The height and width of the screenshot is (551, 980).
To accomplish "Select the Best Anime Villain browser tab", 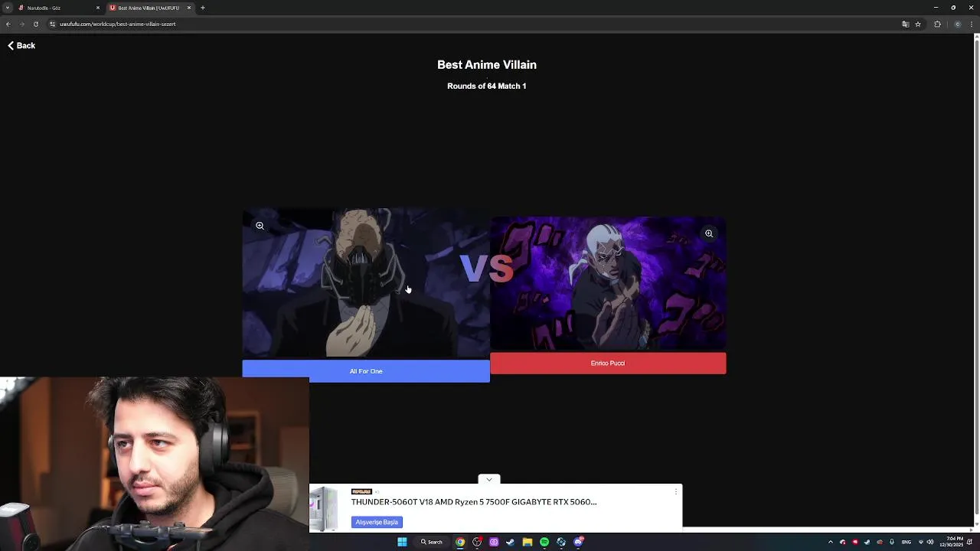I will coord(149,8).
